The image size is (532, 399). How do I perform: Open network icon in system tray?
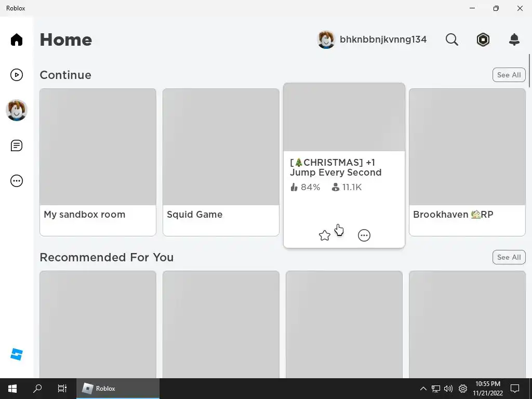click(x=436, y=389)
